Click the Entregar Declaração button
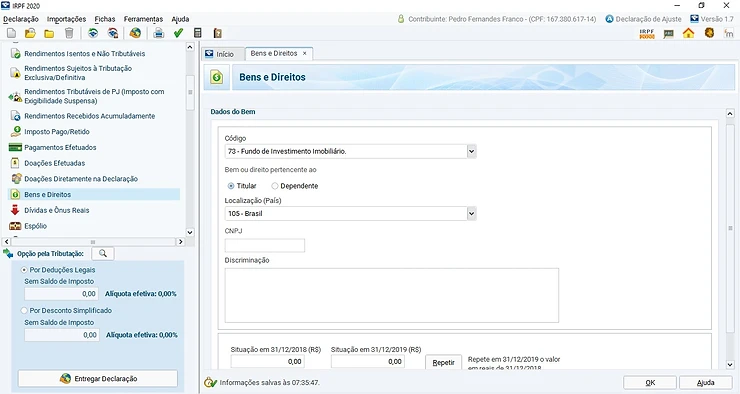740x394 pixels. 98,378
